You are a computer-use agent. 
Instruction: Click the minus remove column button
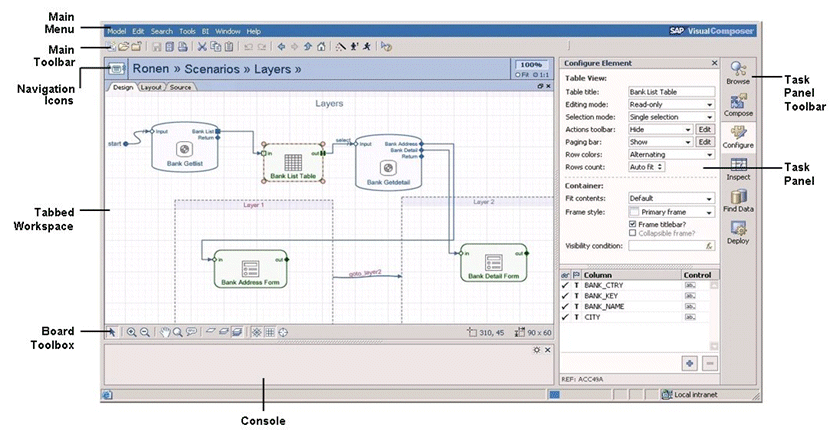[x=710, y=364]
